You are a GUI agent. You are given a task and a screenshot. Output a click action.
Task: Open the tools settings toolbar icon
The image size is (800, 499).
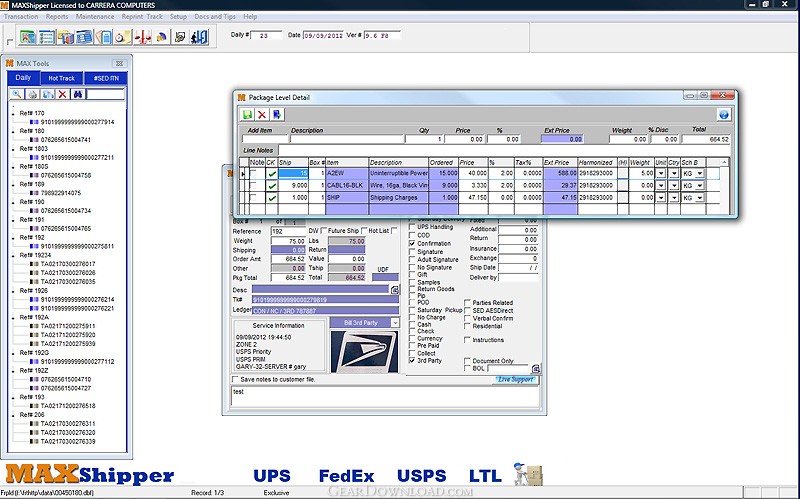(180, 37)
